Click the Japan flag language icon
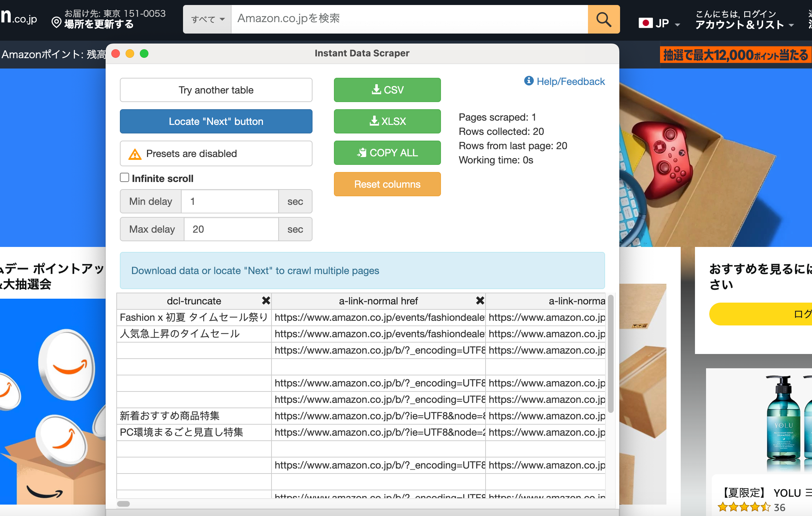 (646, 23)
